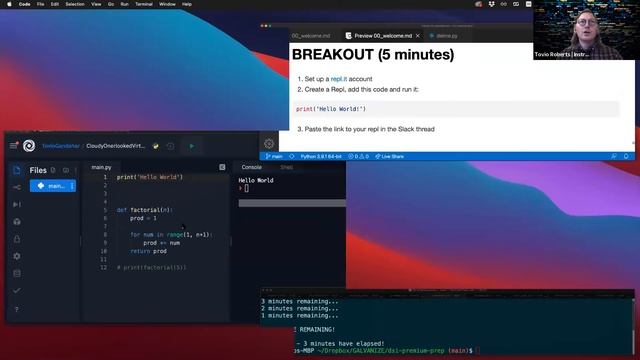Select main.py in the file list

(53, 186)
